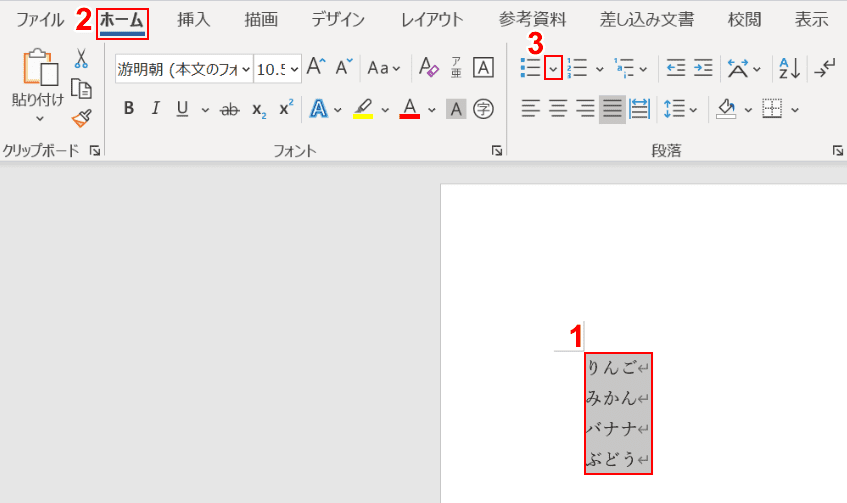Toggle strikethrough formatting
This screenshot has width=847, height=503.
[x=230, y=110]
